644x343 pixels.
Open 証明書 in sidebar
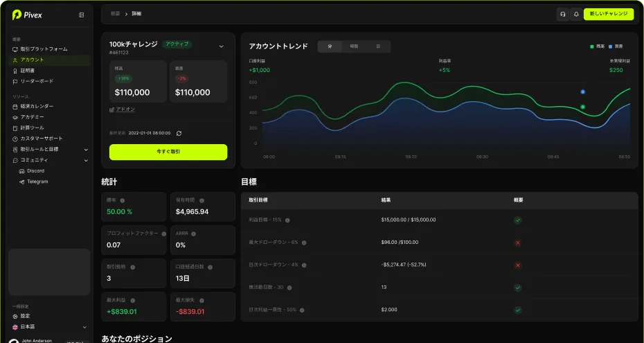pos(49,71)
